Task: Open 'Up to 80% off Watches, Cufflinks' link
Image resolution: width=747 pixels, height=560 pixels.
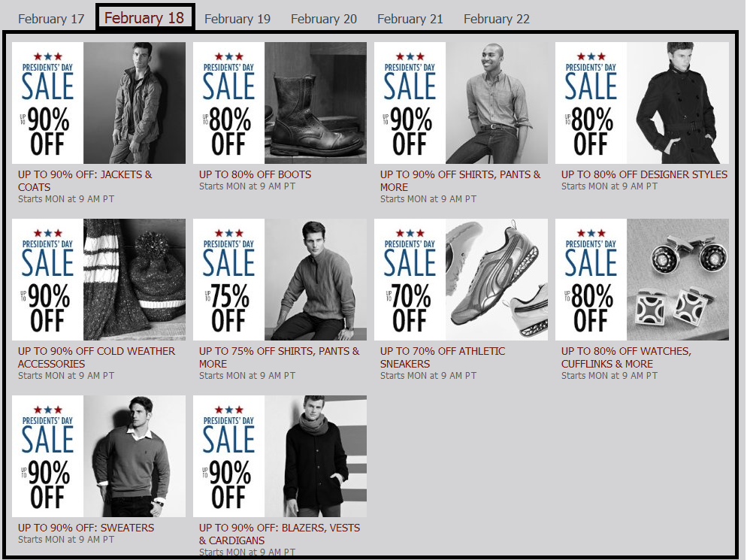Action: point(626,358)
